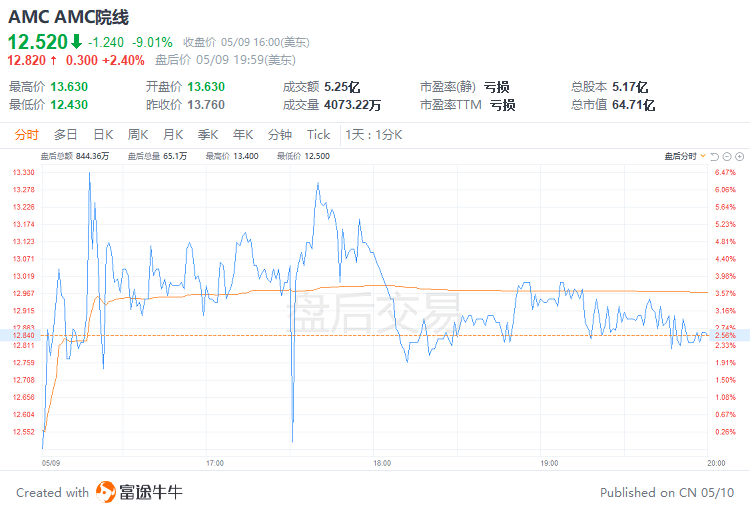Zoom in chart with plus circle icon
The width and height of the screenshot is (750, 513).
[x=739, y=157]
